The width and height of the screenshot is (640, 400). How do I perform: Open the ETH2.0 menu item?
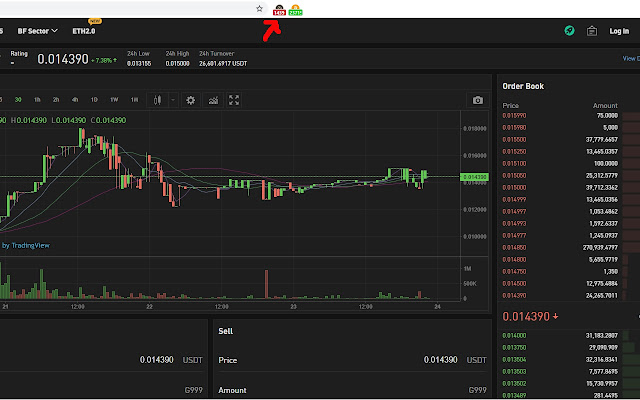pos(84,31)
